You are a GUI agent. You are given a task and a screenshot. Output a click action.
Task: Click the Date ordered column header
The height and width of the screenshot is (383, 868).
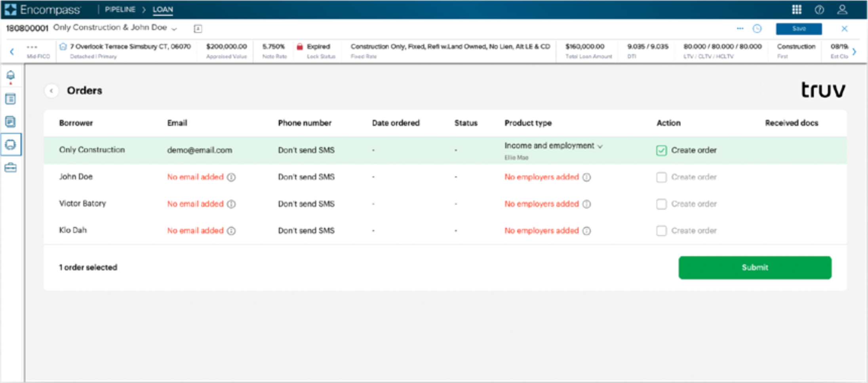(x=396, y=123)
